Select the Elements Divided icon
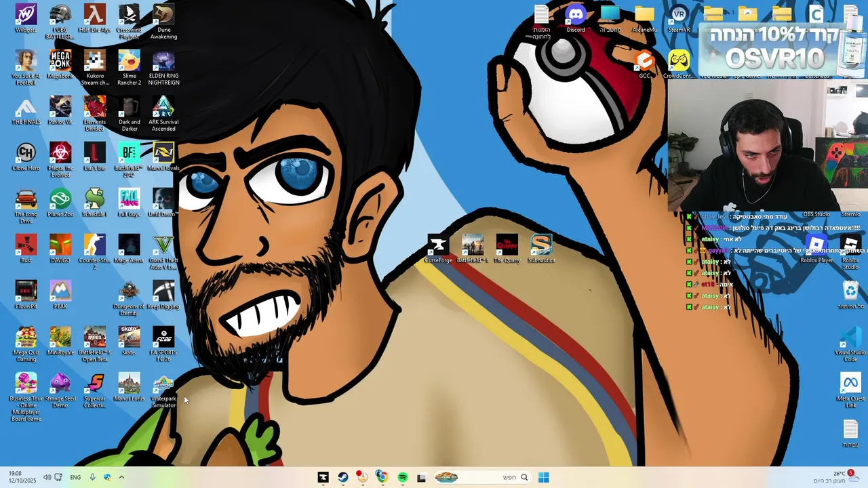Viewport: 868px width, 488px height. [95, 113]
